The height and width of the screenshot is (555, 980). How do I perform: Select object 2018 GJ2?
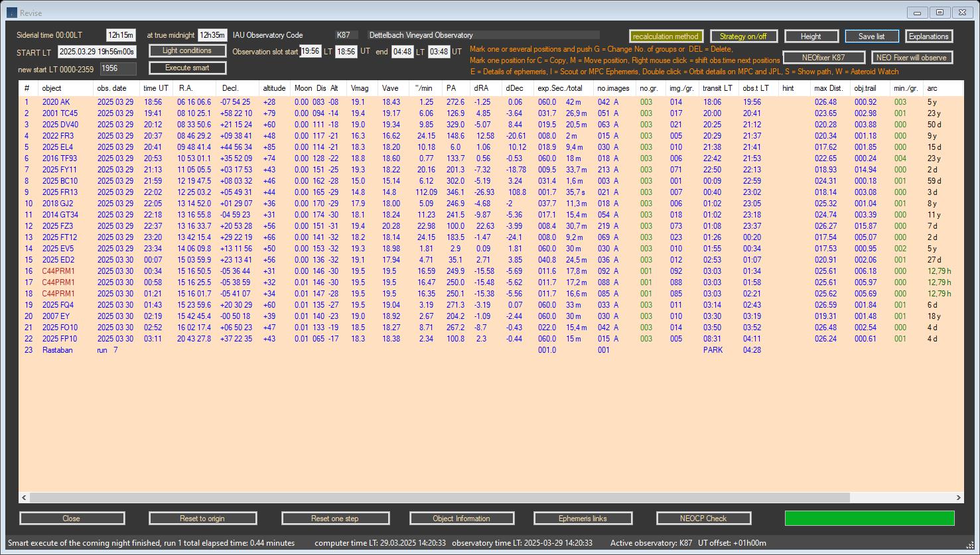coord(58,204)
